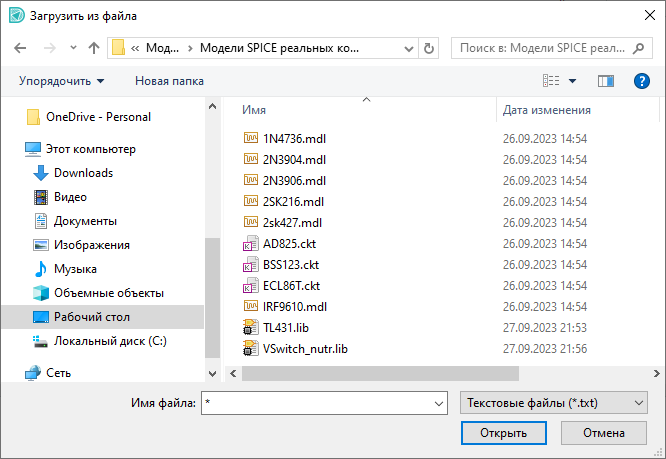Click date 27.09.2023 21:56 cell
The height and width of the screenshot is (459, 666).
545,349
